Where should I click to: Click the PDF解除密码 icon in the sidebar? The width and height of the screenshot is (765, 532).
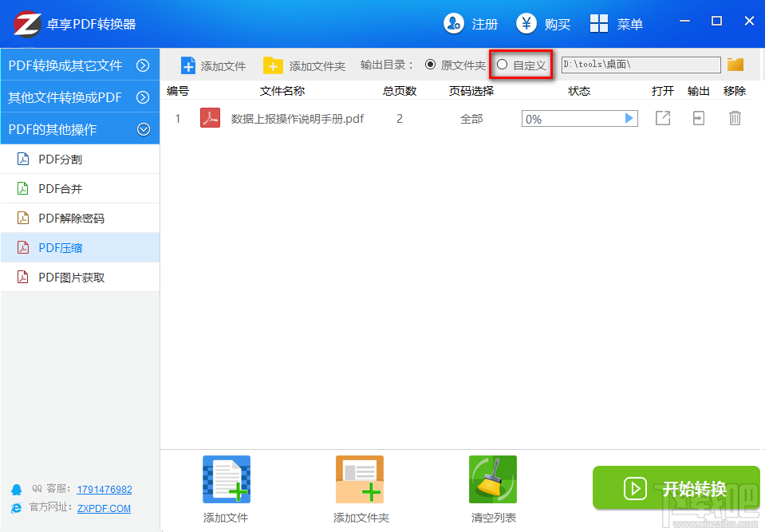[23, 218]
